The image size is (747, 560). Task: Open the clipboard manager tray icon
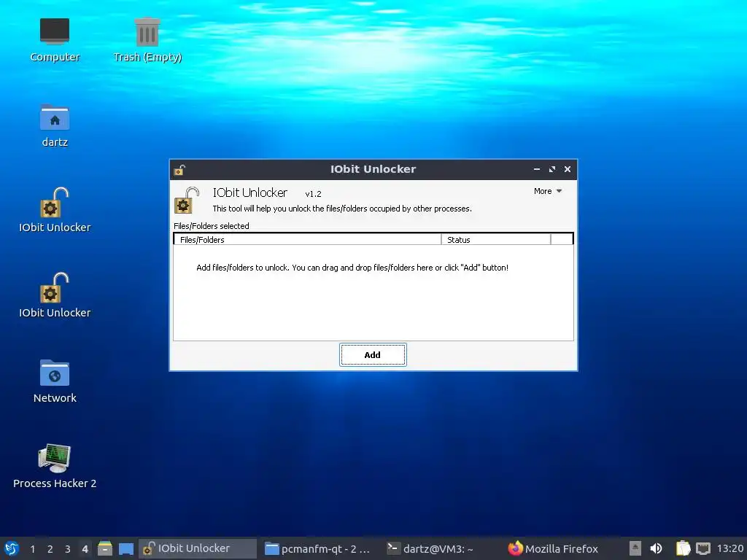point(683,548)
